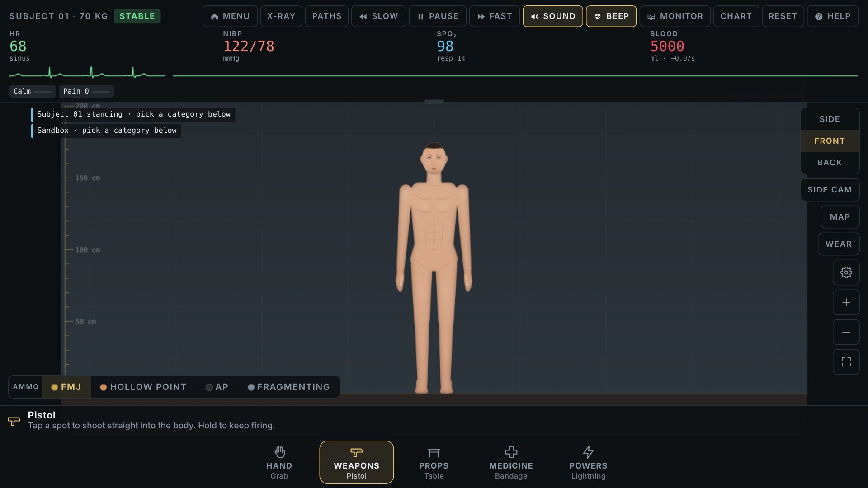Viewport: 868px width, 488px height.
Task: Click the Monitor screen button
Action: (x=675, y=16)
